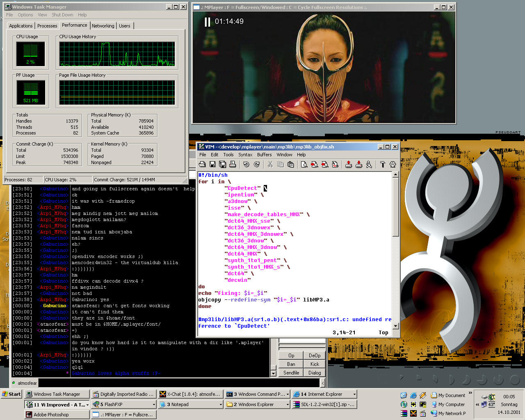525x420 pixels.
Task: Save the current file with Vim's floppy disk icon
Action: pos(212,164)
